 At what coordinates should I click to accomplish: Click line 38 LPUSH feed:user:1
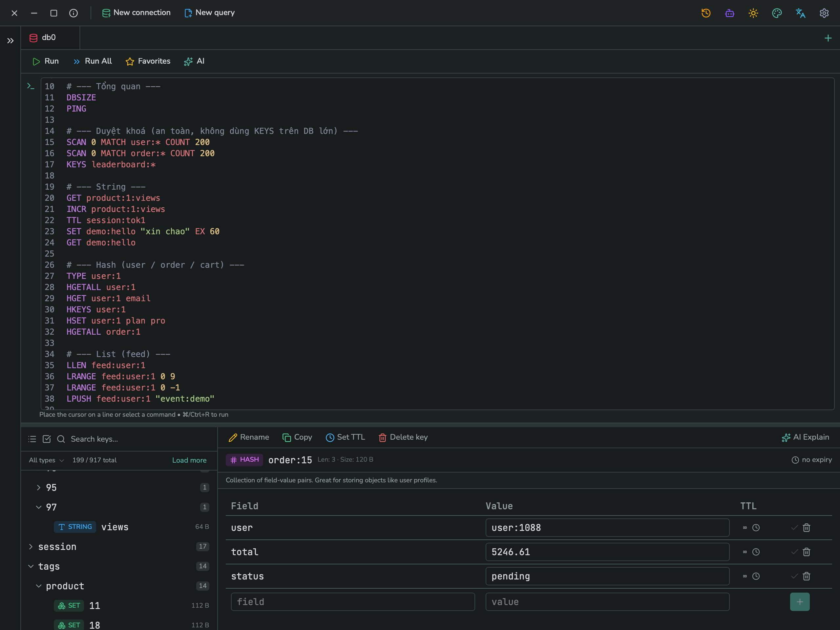tap(140, 399)
